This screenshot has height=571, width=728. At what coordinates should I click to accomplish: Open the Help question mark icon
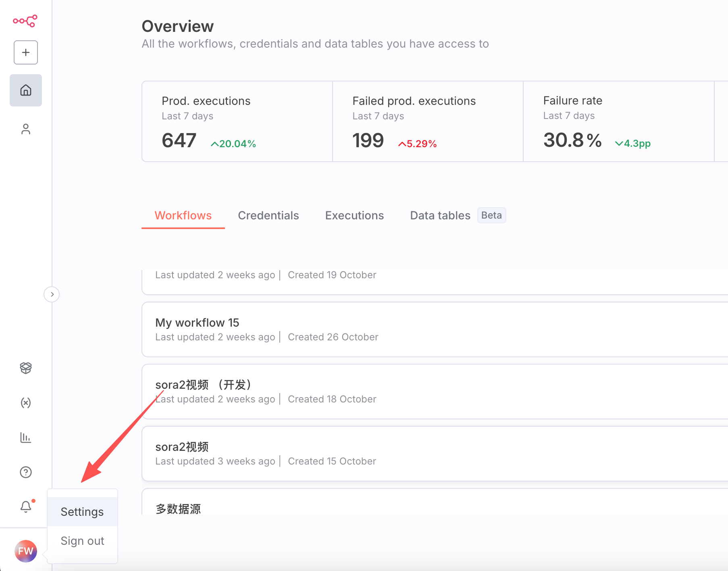pyautogui.click(x=26, y=472)
